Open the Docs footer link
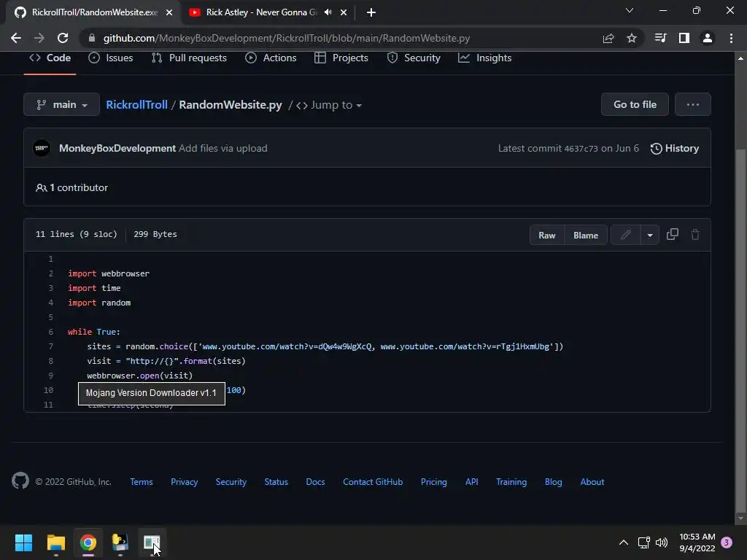 point(315,482)
